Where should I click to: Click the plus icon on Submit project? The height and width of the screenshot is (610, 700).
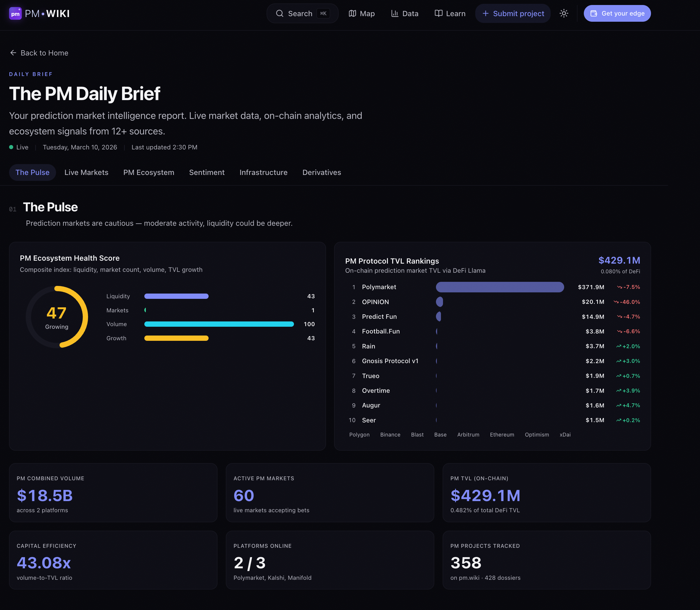(486, 13)
